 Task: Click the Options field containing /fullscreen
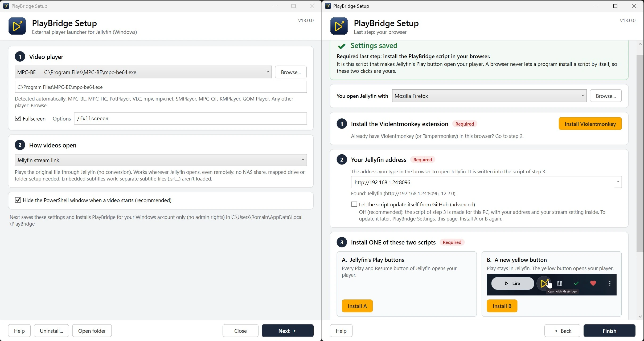(x=190, y=118)
